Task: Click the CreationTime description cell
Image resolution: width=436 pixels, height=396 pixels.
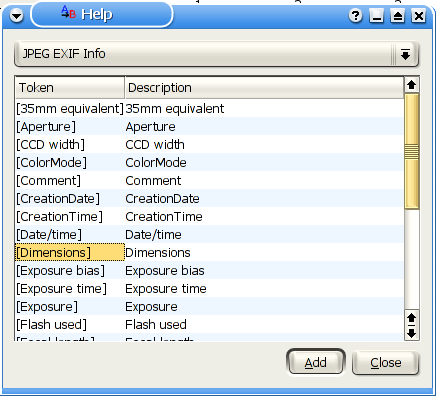Action: pyautogui.click(x=264, y=217)
